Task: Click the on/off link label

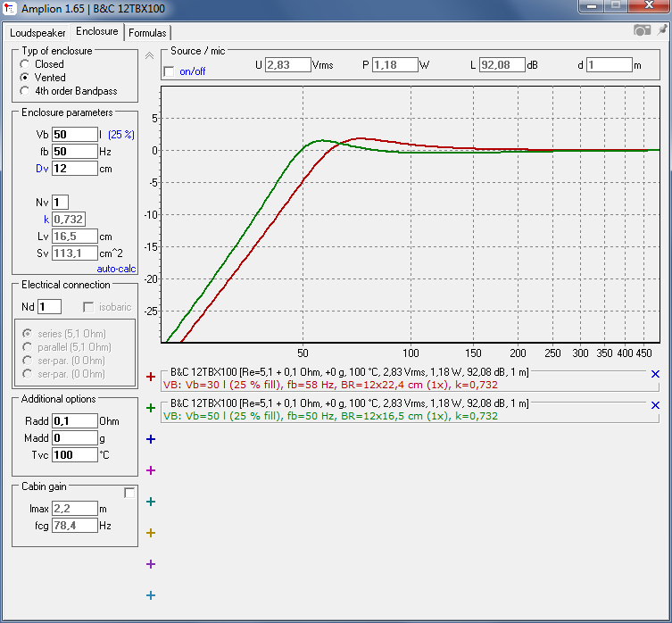Action: 193,71
